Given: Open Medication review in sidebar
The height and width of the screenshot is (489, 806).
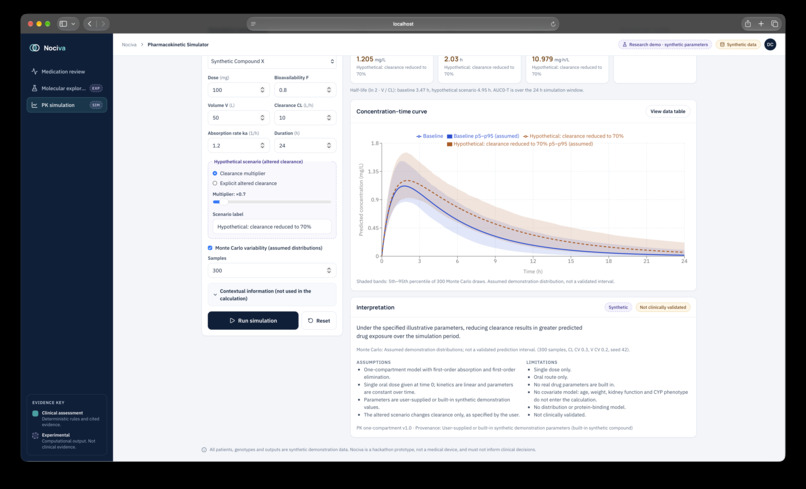Looking at the screenshot, I should pos(67,71).
